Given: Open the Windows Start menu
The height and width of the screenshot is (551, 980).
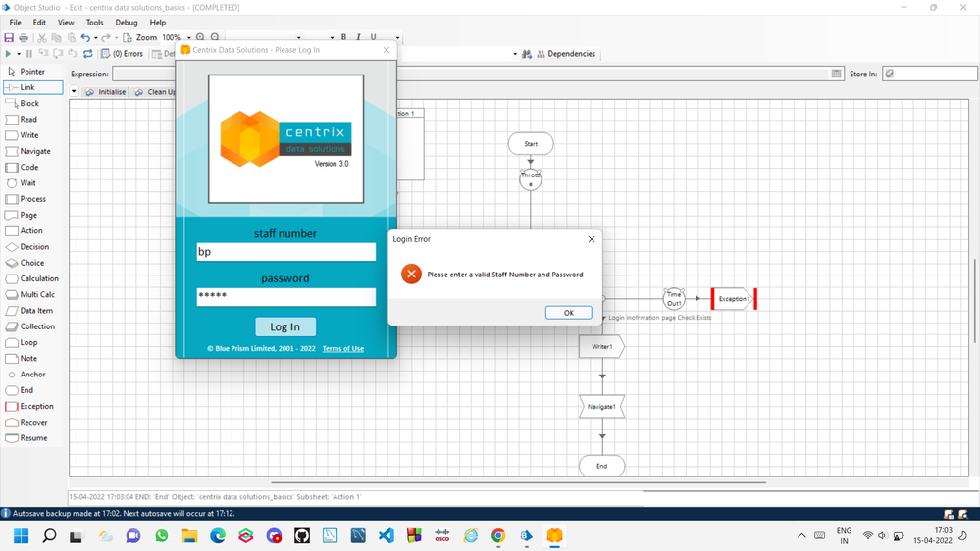Looking at the screenshot, I should [x=21, y=535].
